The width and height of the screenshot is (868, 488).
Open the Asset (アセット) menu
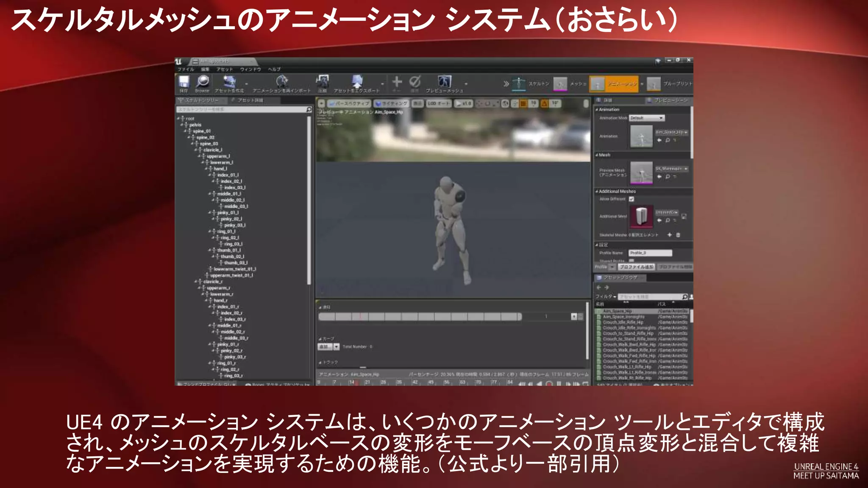[x=225, y=69]
